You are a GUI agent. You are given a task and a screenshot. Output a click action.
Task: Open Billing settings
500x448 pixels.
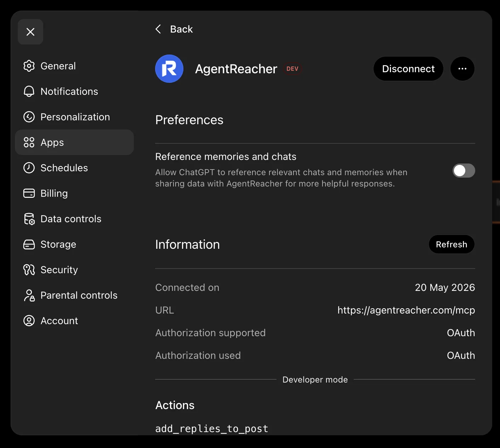(x=74, y=193)
